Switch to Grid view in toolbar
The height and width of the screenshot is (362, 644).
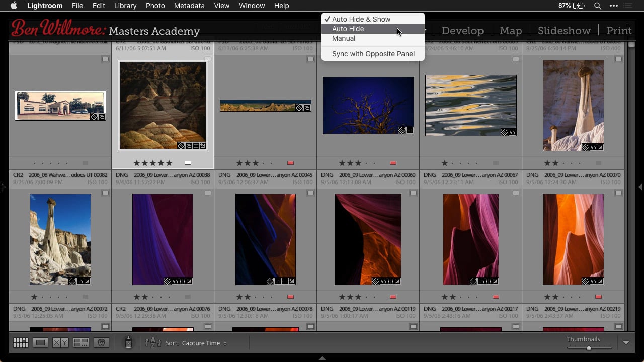coord(21,343)
